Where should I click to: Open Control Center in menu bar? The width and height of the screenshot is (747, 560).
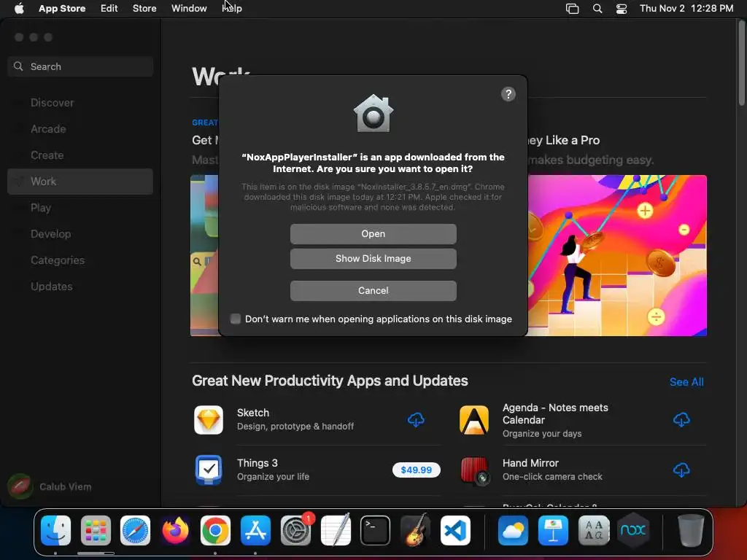tap(622, 8)
